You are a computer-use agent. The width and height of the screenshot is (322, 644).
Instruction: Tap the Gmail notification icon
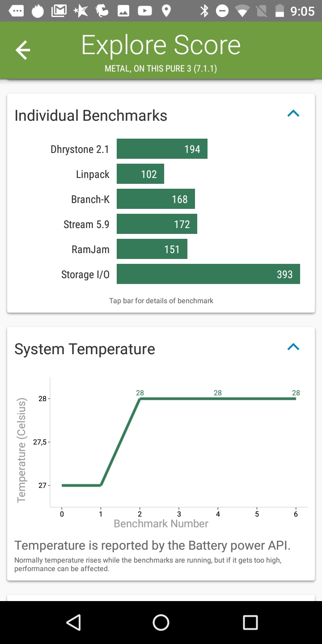pos(59,11)
